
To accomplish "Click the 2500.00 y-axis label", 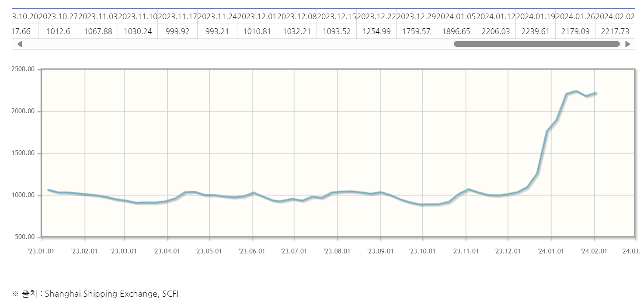I will click(x=24, y=69).
